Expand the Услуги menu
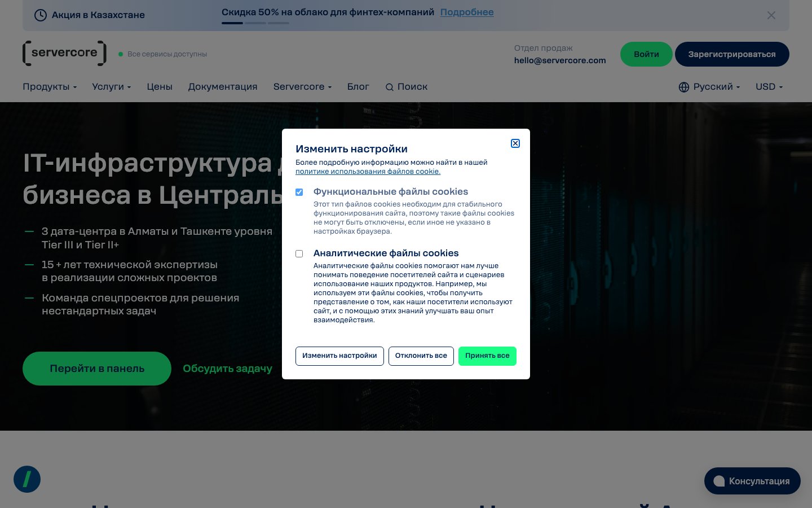The width and height of the screenshot is (812, 508). pyautogui.click(x=112, y=87)
